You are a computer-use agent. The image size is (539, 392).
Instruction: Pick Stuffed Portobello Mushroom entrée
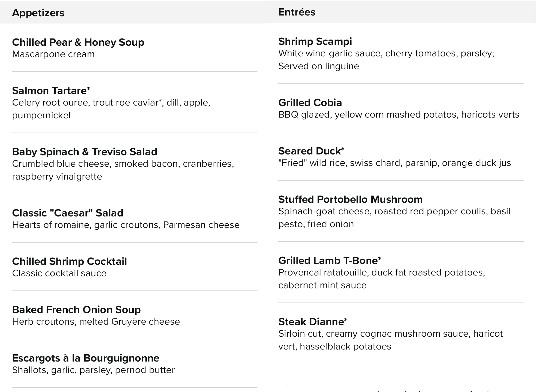pyautogui.click(x=350, y=199)
